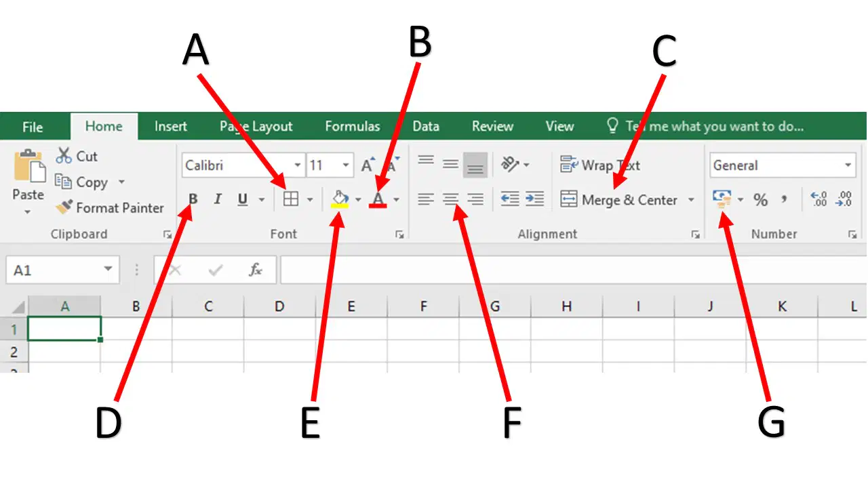
Task: Toggle Wrap Text option
Action: point(600,165)
